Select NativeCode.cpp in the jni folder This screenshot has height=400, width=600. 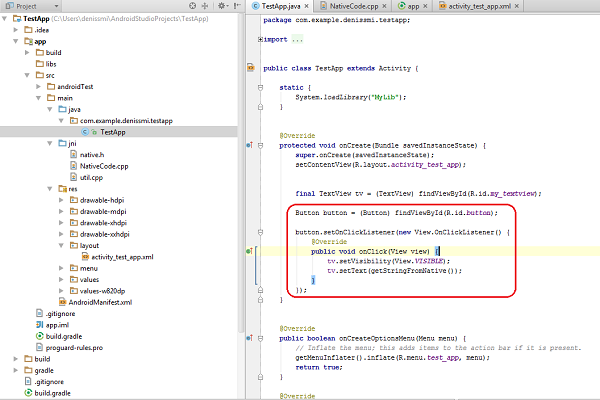click(99, 166)
